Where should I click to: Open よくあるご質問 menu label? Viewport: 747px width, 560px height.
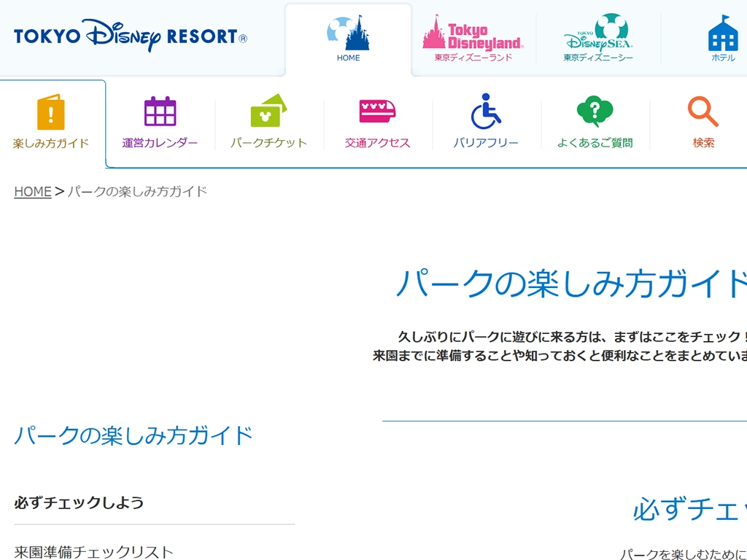click(595, 143)
